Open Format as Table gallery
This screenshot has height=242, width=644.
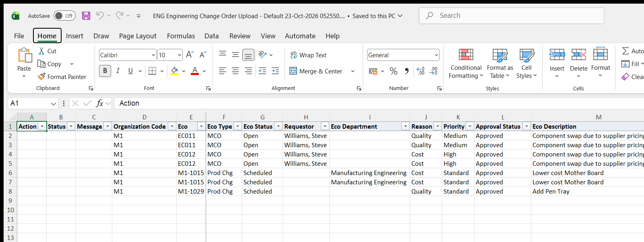pyautogui.click(x=500, y=64)
